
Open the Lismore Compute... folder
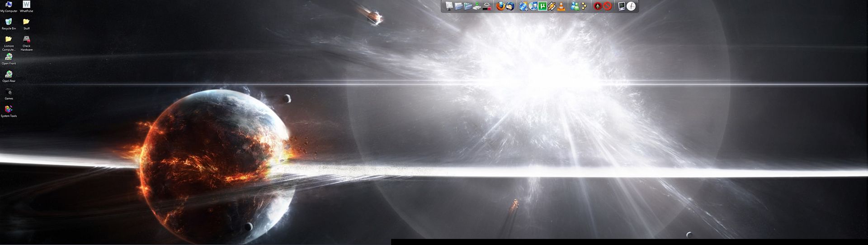(x=9, y=43)
